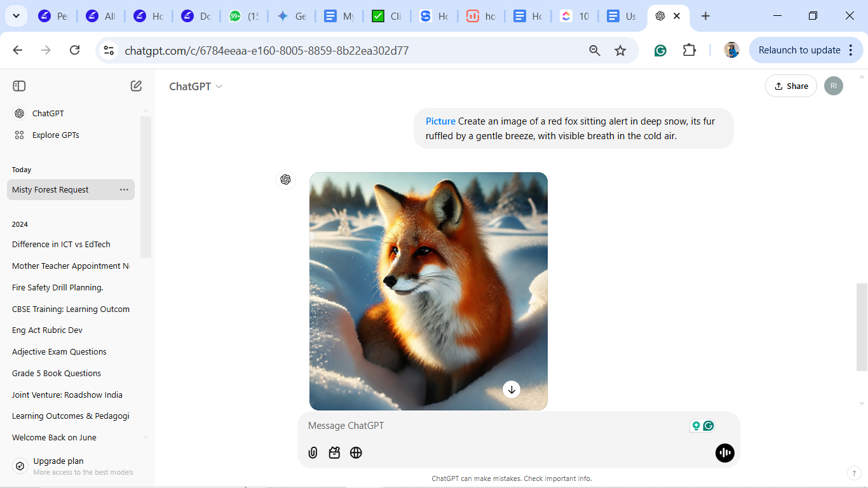Switch to the Gemini tab labeled Ge

click(292, 16)
